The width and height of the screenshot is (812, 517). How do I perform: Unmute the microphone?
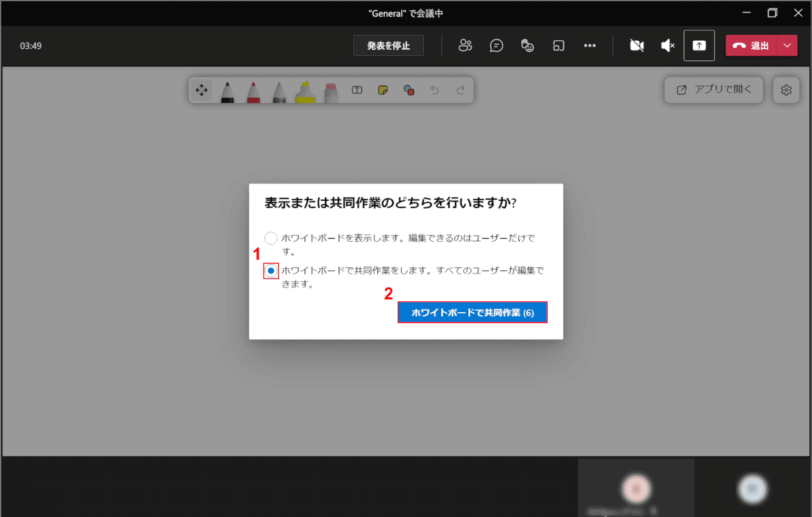[668, 46]
